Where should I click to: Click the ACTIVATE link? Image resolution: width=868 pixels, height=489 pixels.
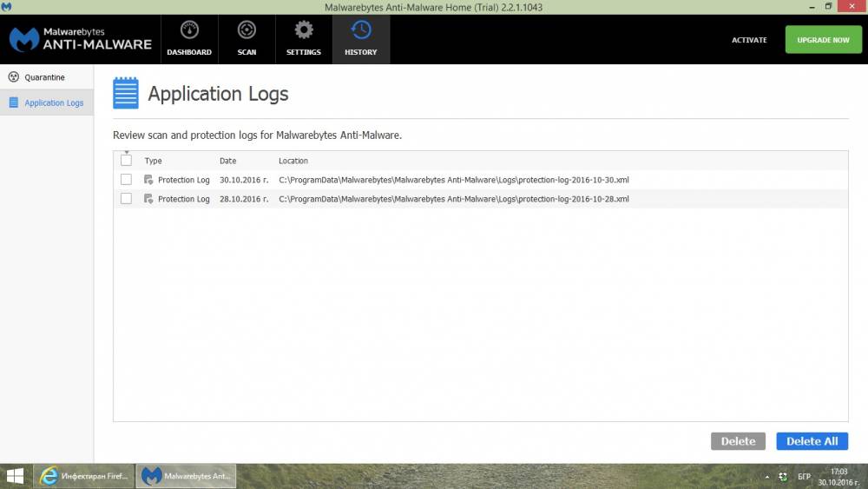[x=749, y=40]
